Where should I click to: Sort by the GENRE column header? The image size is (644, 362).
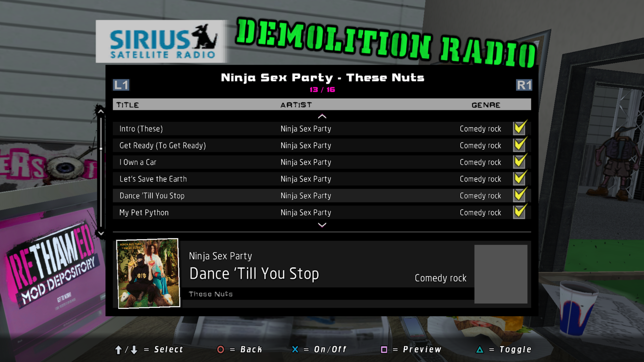(x=486, y=105)
